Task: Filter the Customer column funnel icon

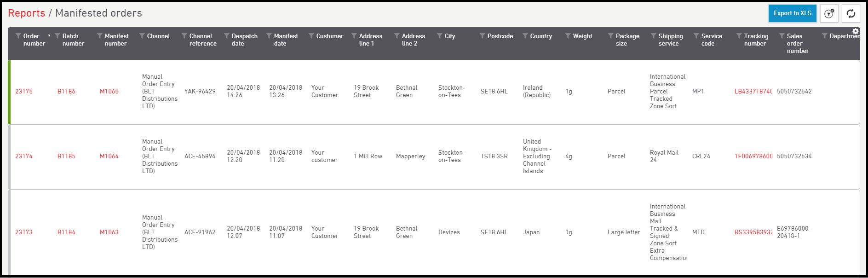Action: [x=311, y=36]
